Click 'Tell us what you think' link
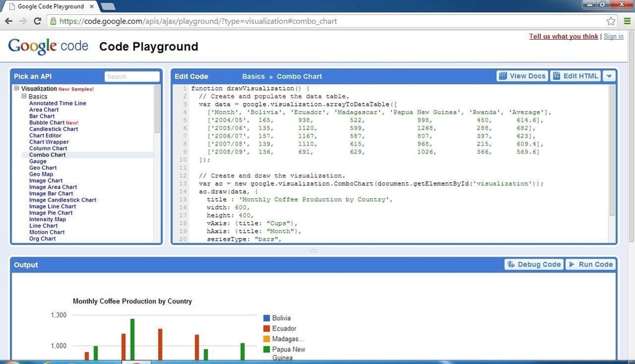Image resolution: width=635 pixels, height=364 pixels. [x=563, y=37]
